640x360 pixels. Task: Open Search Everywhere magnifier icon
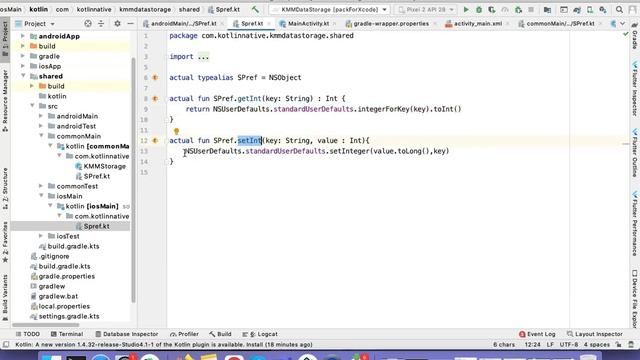click(620, 9)
